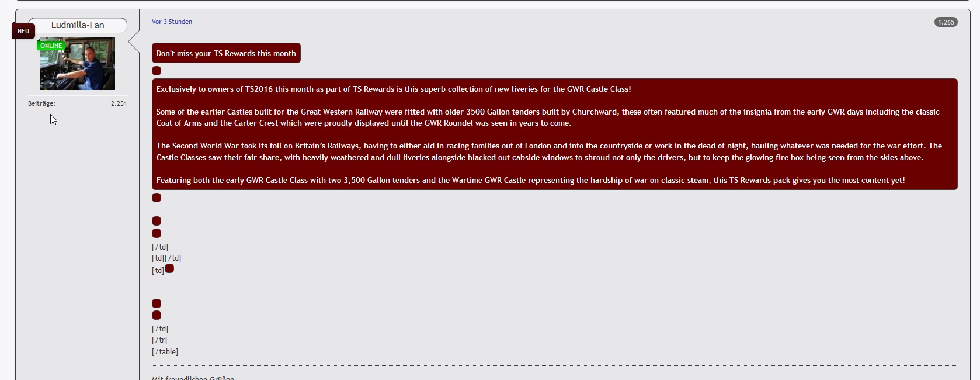Open the Ludmilla-Fan user profile name
Viewport: 980px width, 380px height.
point(78,25)
